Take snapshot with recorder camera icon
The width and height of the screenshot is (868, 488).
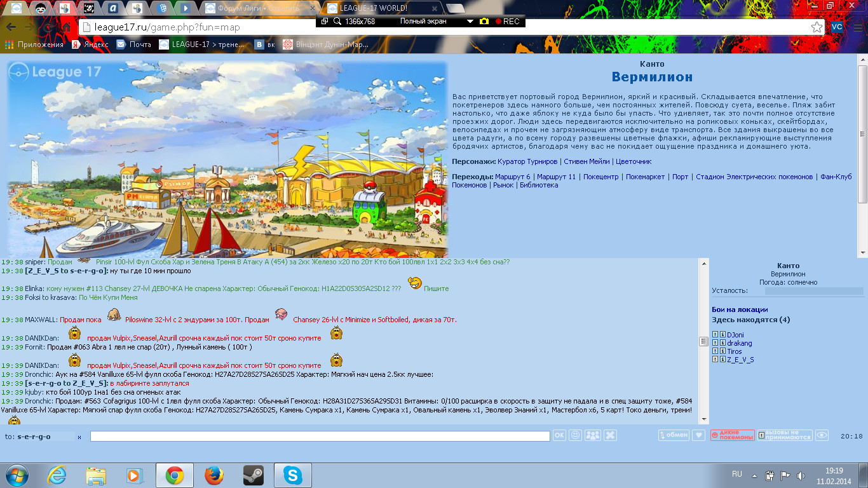point(484,21)
